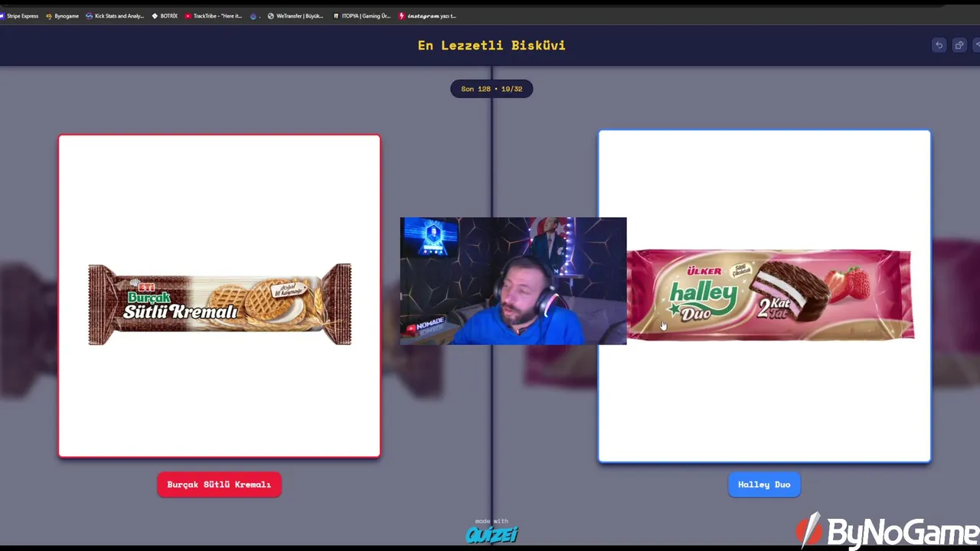Viewport: 980px width, 551px height.
Task: Open the TrackTribe YouTube bookmark
Action: (213, 15)
